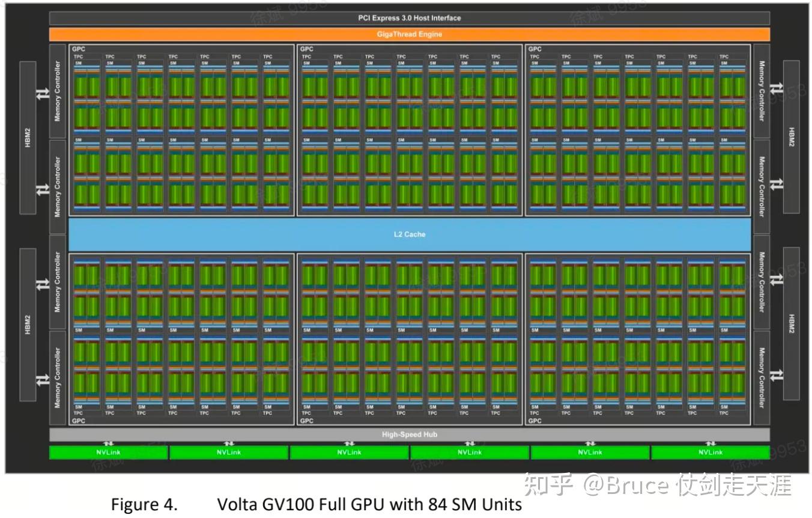The height and width of the screenshot is (518, 812).
Task: Select the leftmost NVLink block
Action: 109,452
